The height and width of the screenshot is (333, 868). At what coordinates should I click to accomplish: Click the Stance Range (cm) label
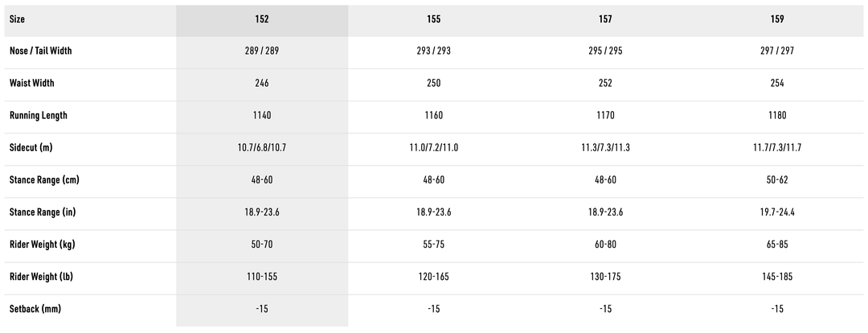(x=44, y=180)
